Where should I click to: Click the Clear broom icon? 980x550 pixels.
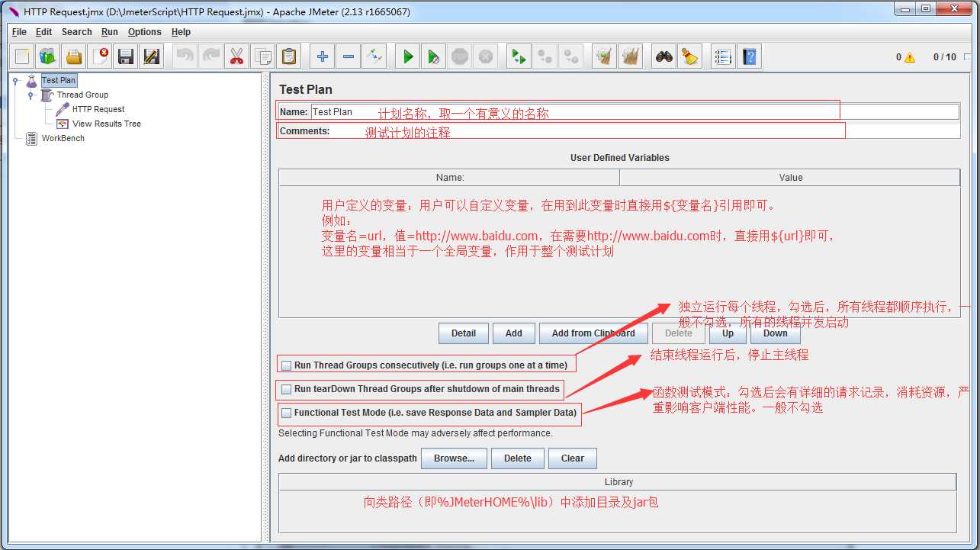point(605,56)
